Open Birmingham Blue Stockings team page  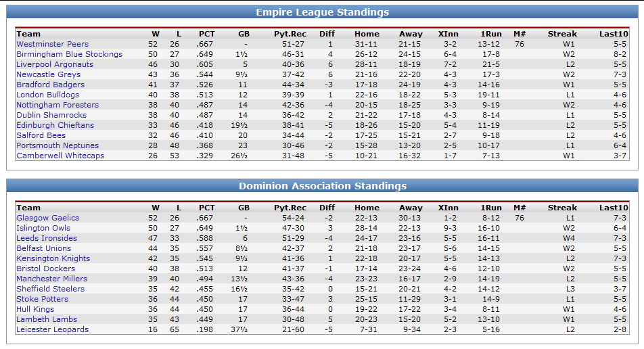(70, 54)
